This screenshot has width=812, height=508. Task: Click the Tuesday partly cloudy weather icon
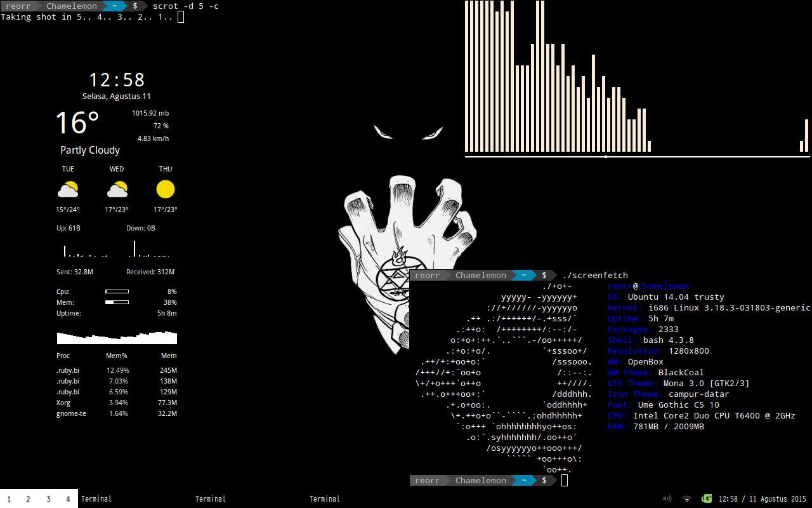[68, 189]
